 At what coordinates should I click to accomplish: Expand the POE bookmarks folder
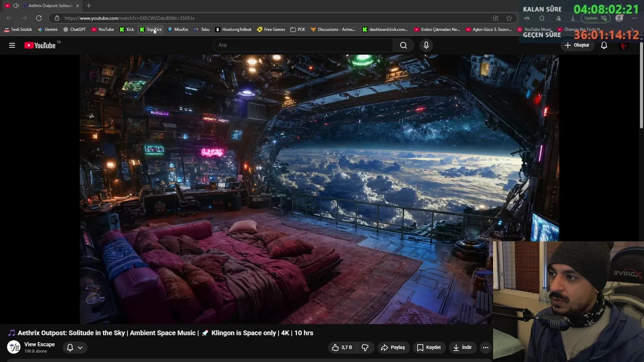click(x=298, y=30)
